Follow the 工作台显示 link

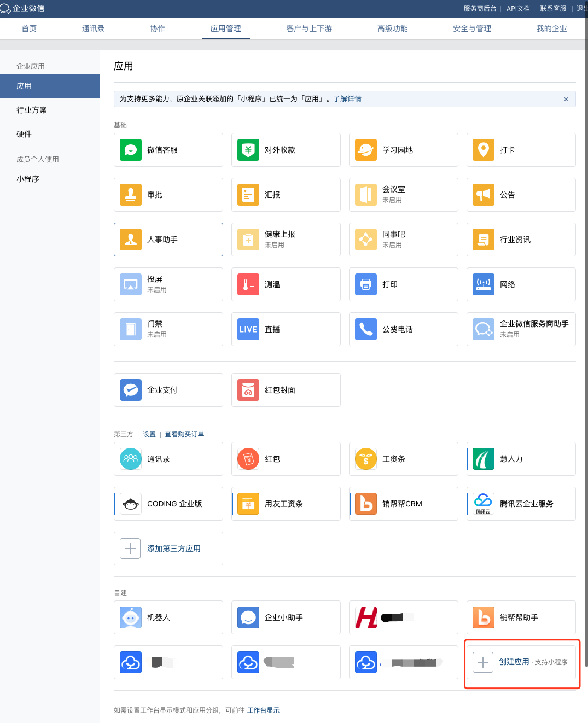tap(263, 710)
